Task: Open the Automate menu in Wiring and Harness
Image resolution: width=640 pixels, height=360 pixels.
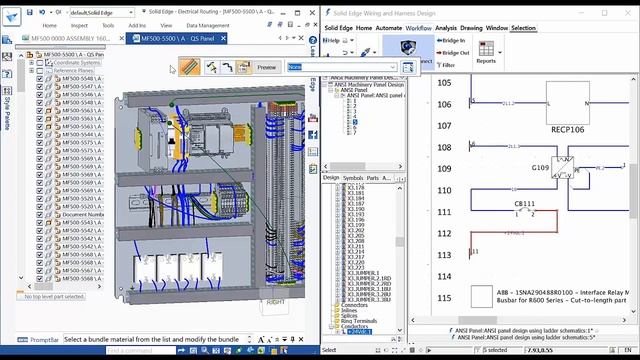Action: (389, 28)
